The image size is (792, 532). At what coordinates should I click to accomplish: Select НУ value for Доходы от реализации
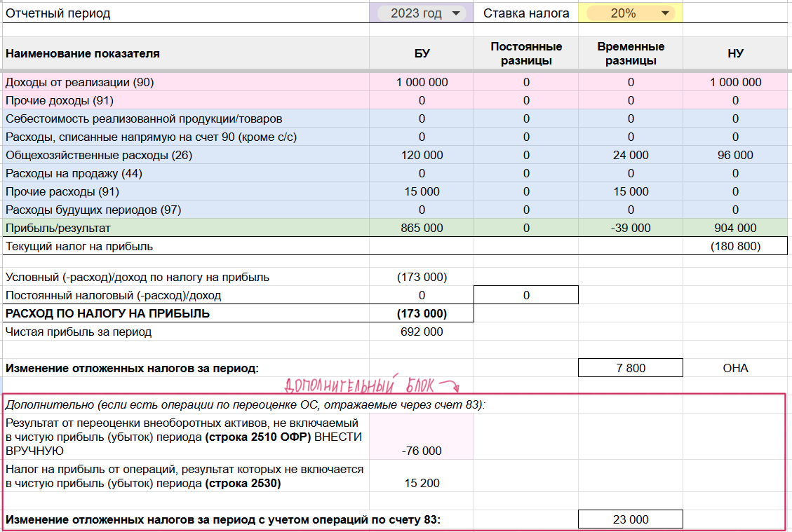[x=735, y=82]
